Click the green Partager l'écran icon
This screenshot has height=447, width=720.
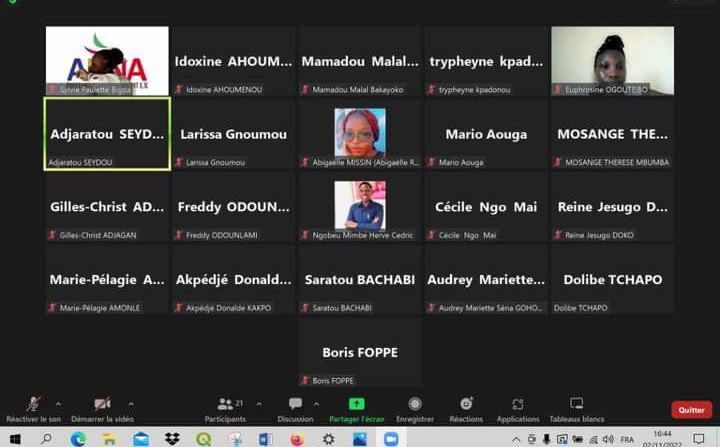(x=357, y=404)
